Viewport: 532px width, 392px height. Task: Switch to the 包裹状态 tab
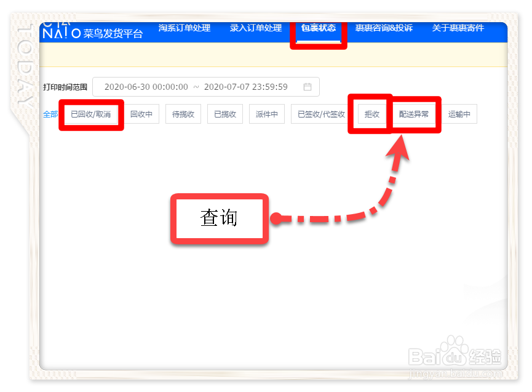318,28
